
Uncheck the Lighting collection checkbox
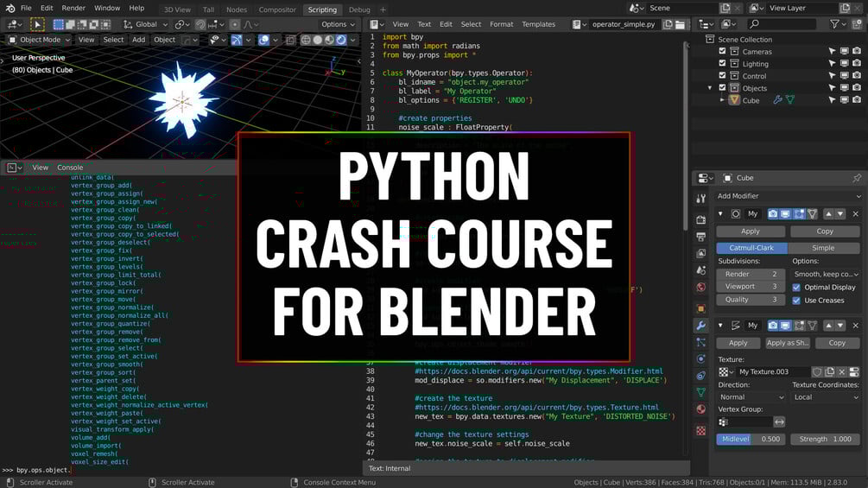(722, 63)
